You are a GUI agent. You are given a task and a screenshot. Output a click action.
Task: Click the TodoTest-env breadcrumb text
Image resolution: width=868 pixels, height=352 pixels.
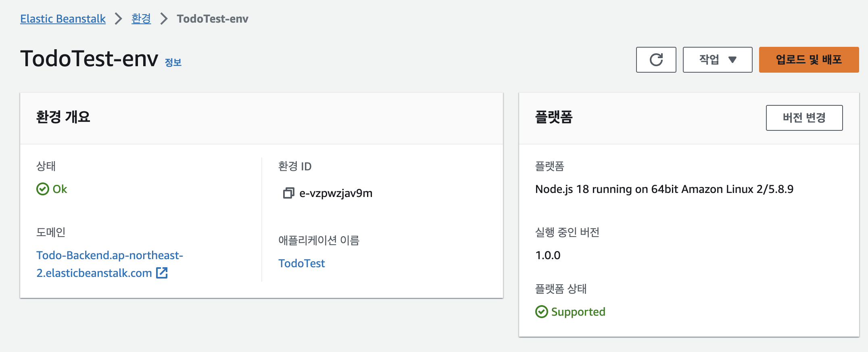213,19
